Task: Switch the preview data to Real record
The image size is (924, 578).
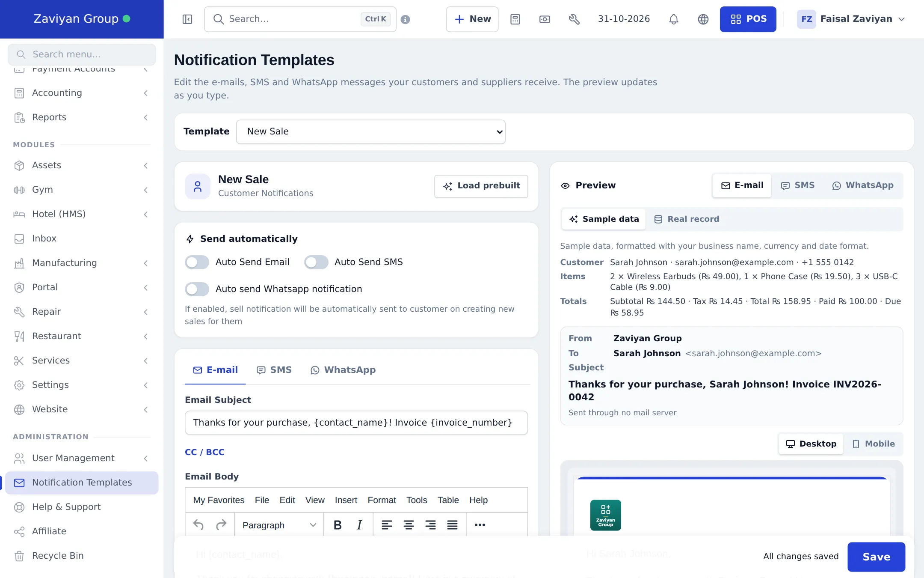Action: tap(687, 219)
